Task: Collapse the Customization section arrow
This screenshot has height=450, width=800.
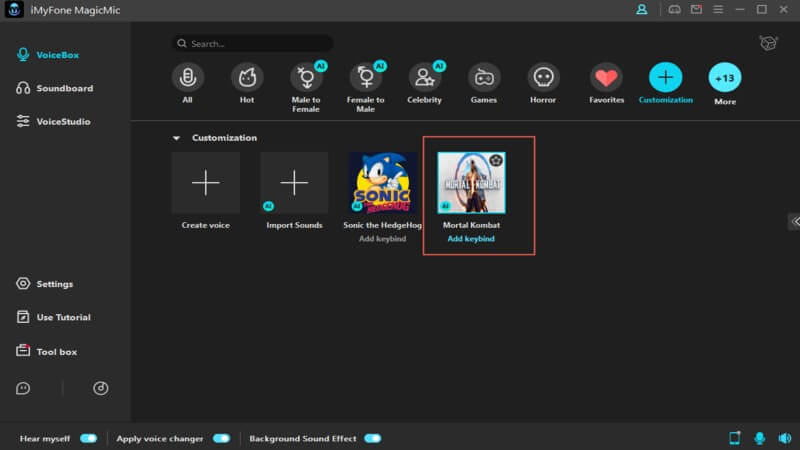Action: tap(176, 138)
